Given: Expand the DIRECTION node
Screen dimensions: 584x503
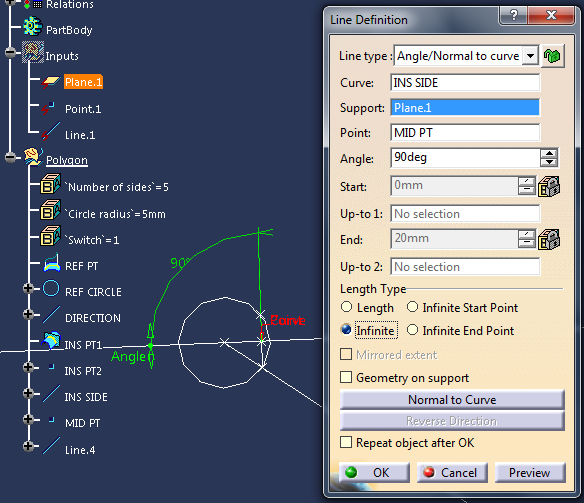Looking at the screenshot, I should coord(28,314).
